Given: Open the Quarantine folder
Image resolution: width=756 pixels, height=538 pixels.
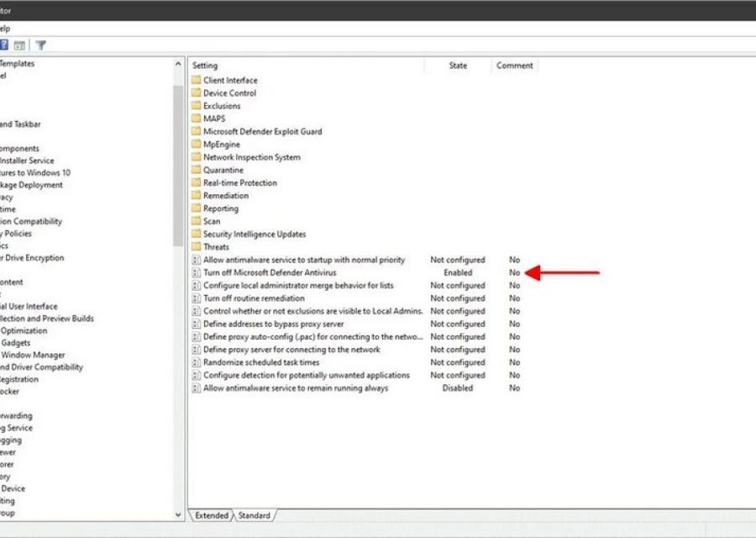Looking at the screenshot, I should [x=223, y=170].
